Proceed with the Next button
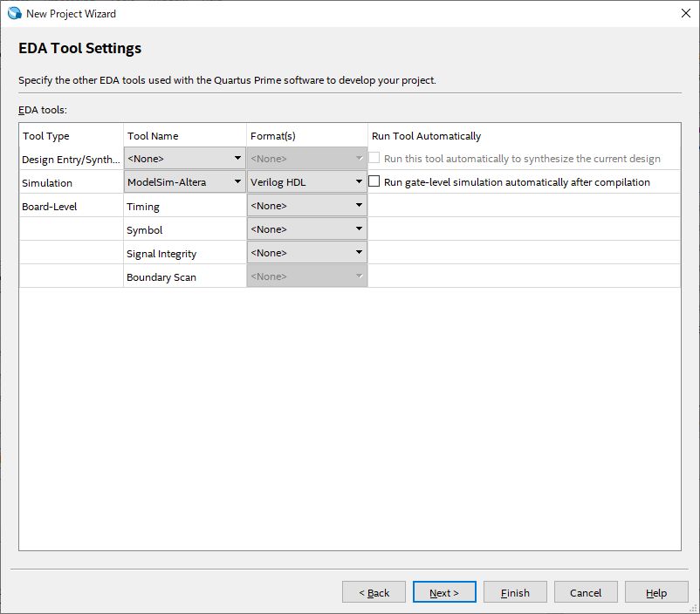700x614 pixels. 443,592
